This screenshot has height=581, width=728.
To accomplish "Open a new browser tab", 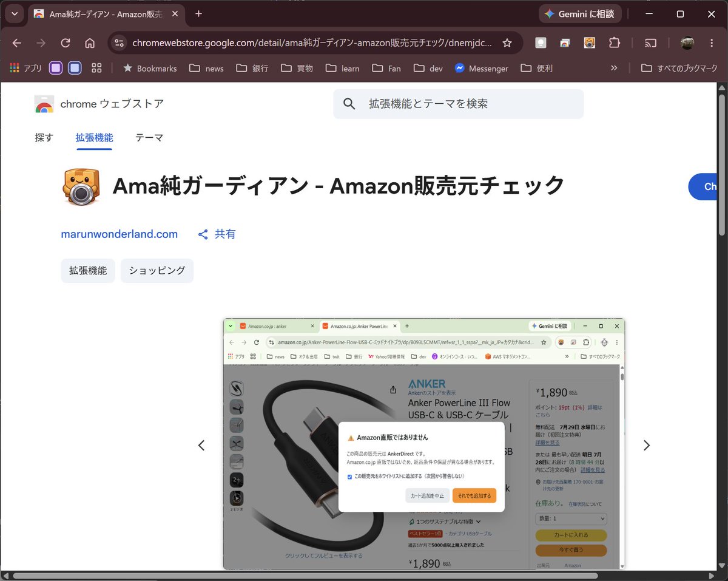I will (198, 13).
